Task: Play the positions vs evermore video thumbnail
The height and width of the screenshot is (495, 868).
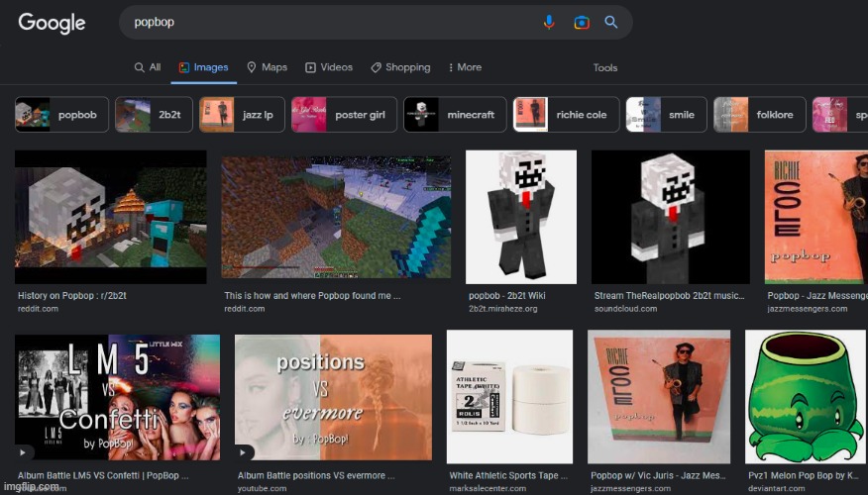Action: (x=333, y=396)
